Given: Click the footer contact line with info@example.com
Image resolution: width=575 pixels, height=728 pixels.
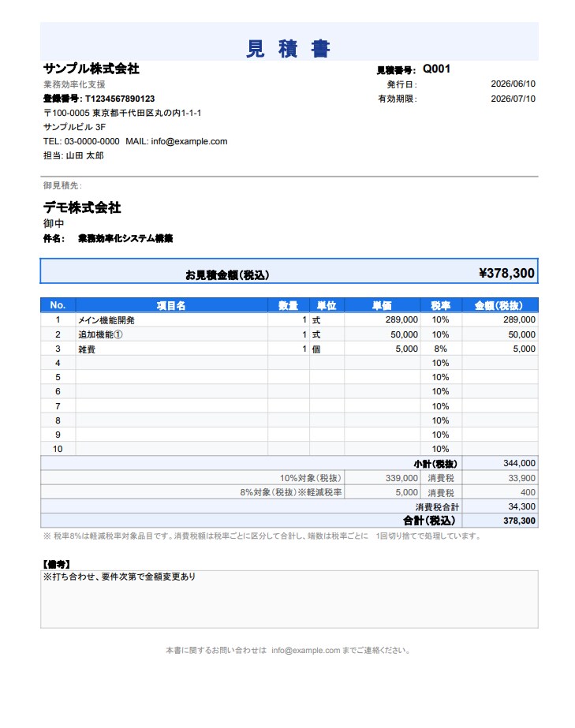Looking at the screenshot, I should tap(289, 651).
